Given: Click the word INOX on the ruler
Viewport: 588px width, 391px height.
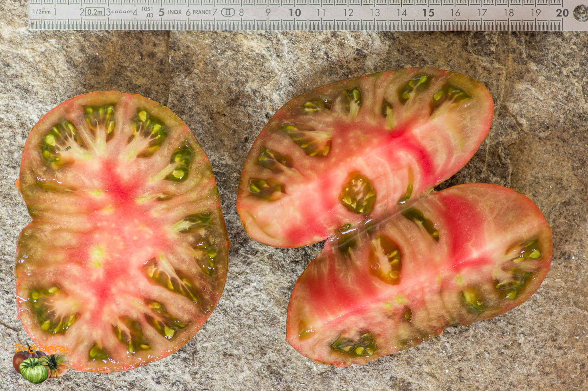Looking at the screenshot, I should (x=175, y=12).
